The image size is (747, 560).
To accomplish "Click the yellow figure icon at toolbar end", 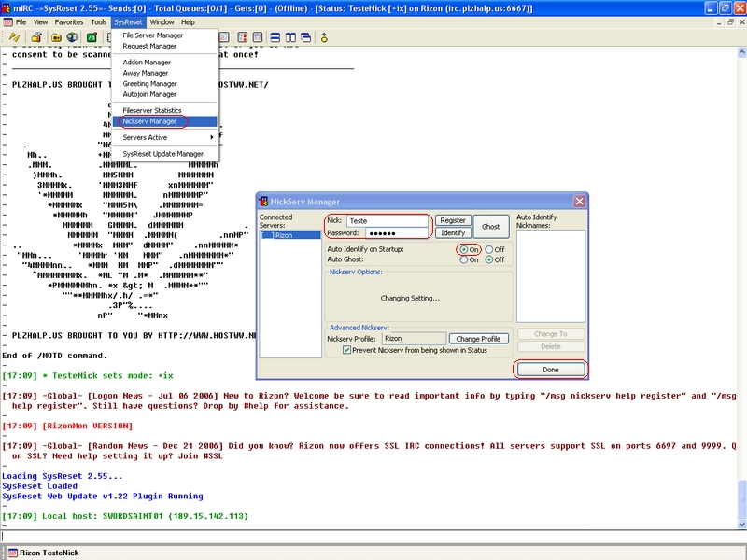I will click(x=324, y=37).
